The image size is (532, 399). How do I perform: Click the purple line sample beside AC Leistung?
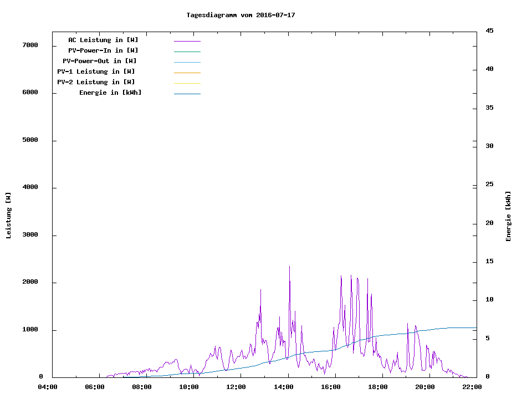click(x=187, y=41)
